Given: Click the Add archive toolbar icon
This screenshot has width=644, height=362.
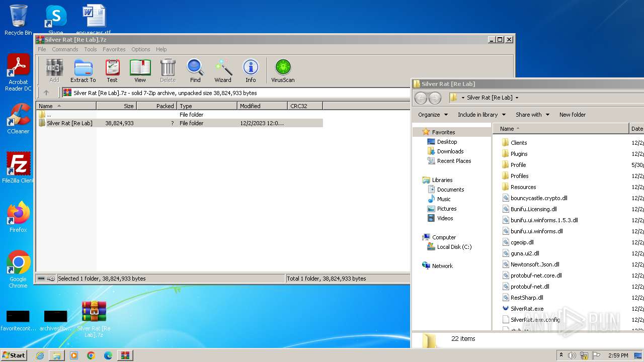Looking at the screenshot, I should tap(54, 71).
